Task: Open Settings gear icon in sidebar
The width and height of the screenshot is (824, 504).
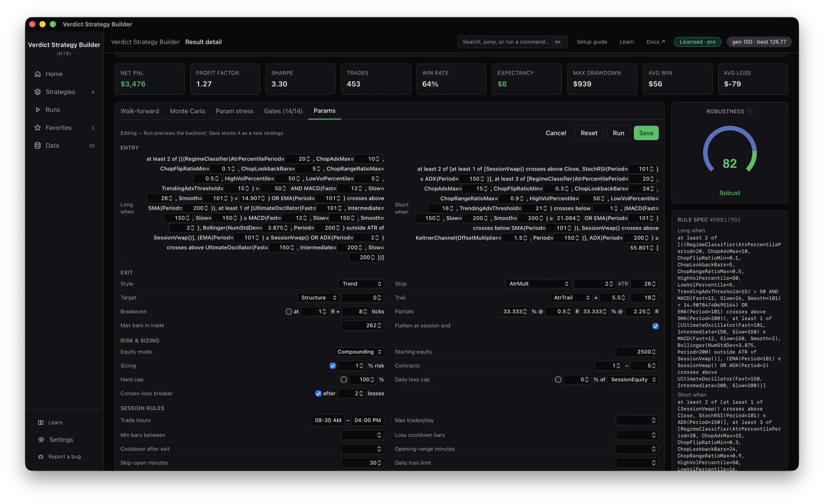Action: (x=41, y=440)
